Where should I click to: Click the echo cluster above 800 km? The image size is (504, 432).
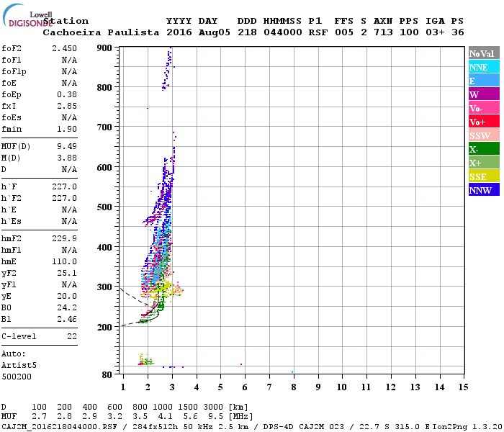coord(168,68)
